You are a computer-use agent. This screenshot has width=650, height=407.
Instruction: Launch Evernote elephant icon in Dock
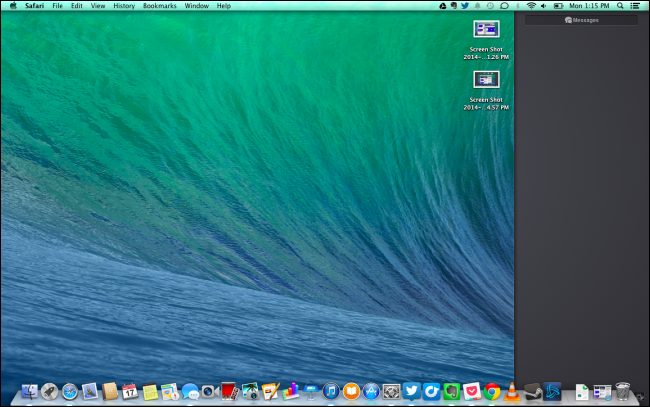(451, 391)
